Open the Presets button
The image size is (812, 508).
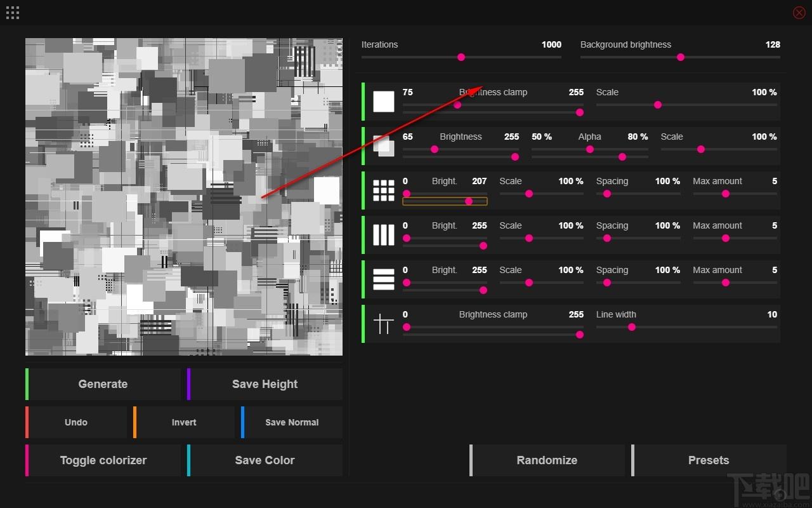coord(709,460)
